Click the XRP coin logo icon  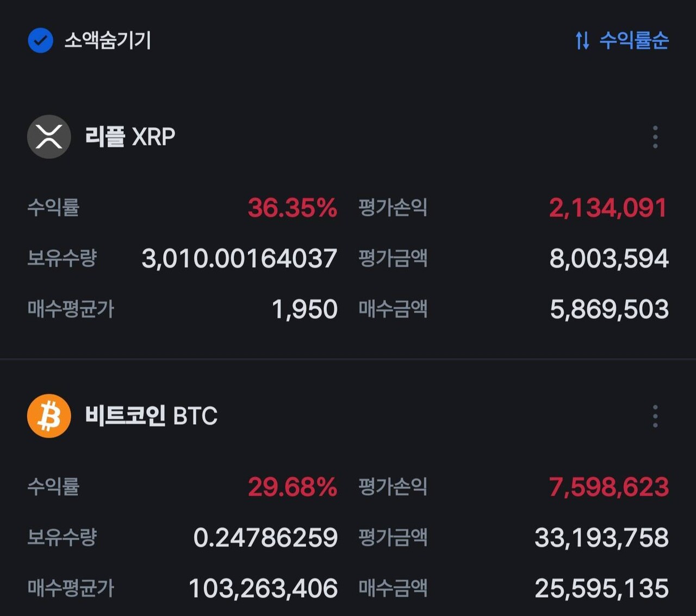pos(49,136)
